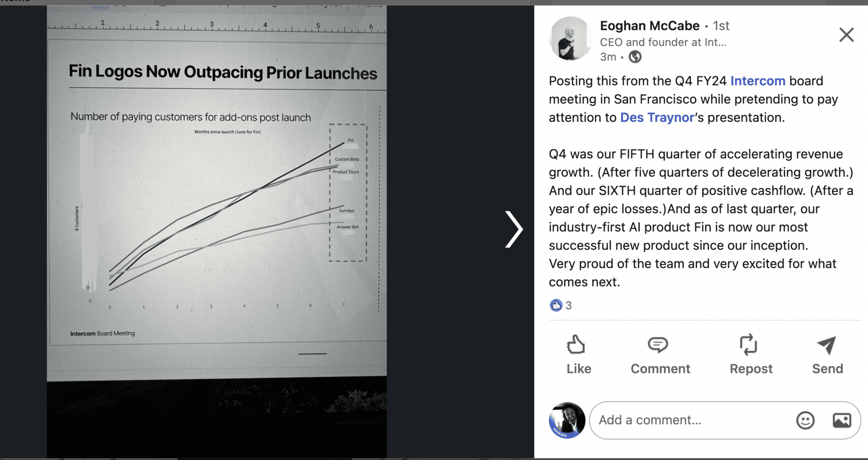Click Eoghan McCabe's profile photo

(x=570, y=39)
